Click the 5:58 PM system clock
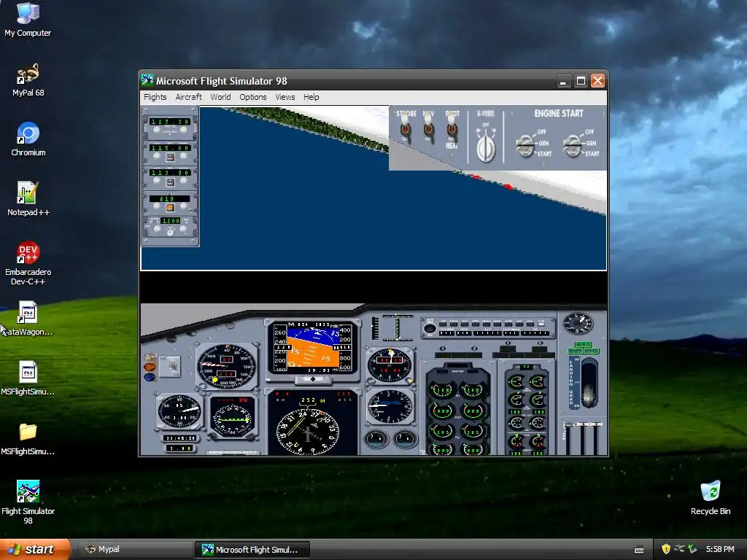Image resolution: width=747 pixels, height=560 pixels. pyautogui.click(x=720, y=549)
